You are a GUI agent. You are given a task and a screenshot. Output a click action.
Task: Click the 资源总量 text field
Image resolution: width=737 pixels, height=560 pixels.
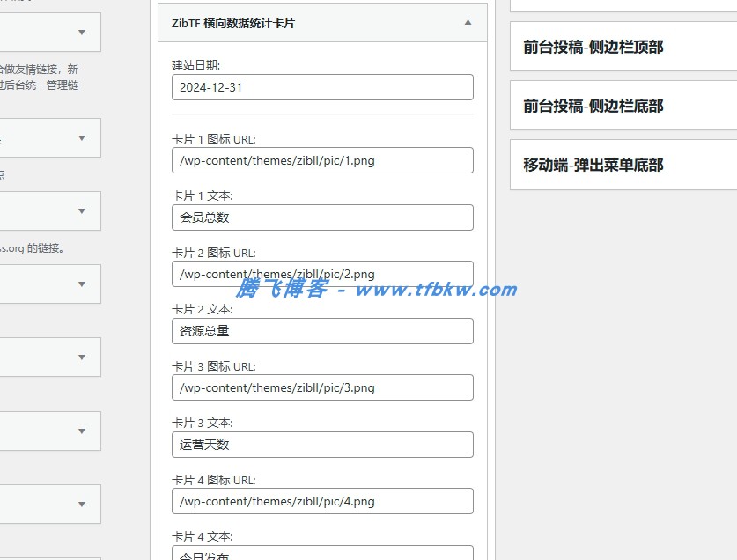coord(321,331)
